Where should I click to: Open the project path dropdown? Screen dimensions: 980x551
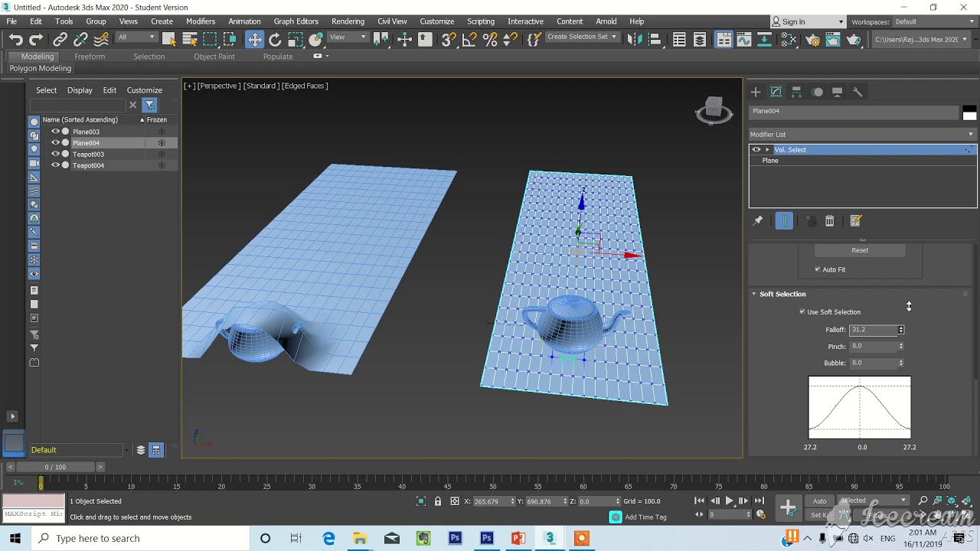922,40
